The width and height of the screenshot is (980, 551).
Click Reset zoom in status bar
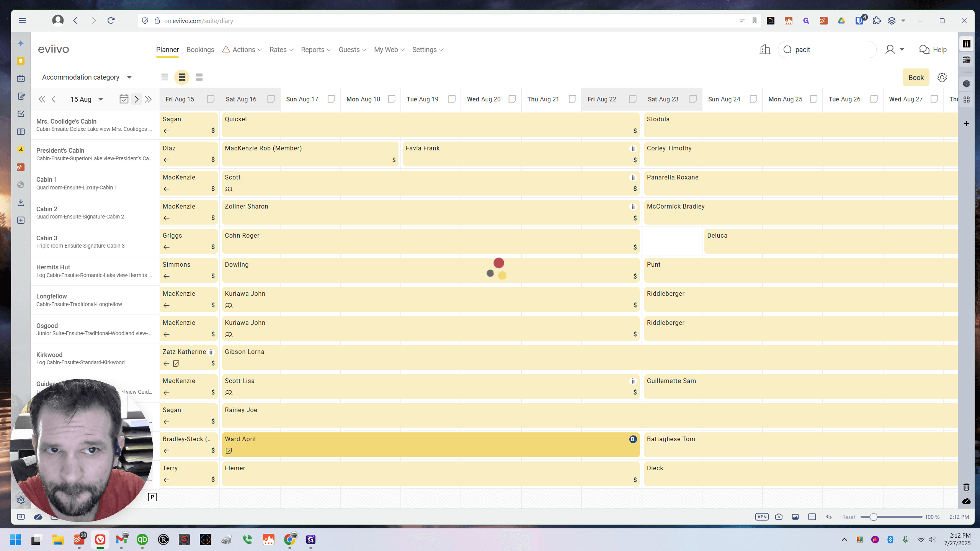pos(849,517)
